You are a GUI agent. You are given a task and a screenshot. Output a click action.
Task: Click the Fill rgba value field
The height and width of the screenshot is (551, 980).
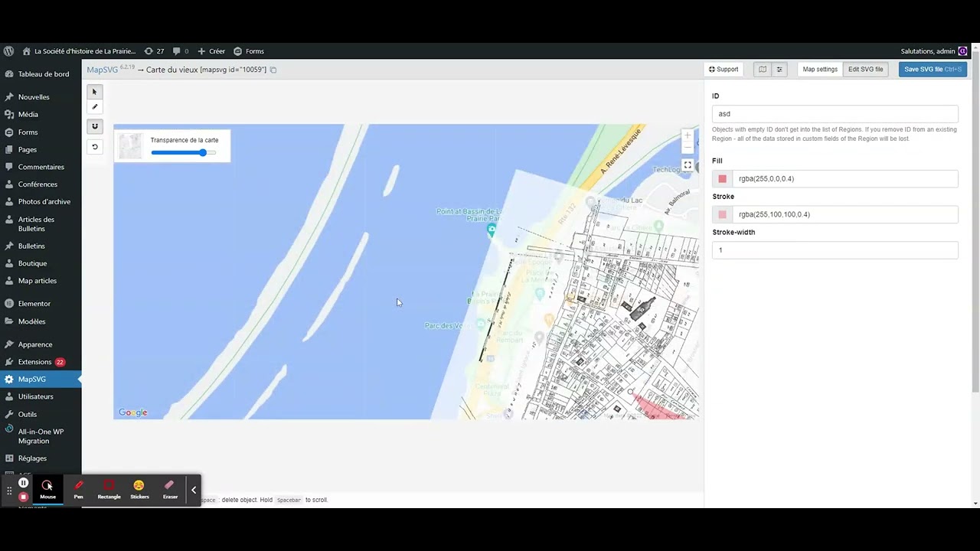[x=845, y=179]
